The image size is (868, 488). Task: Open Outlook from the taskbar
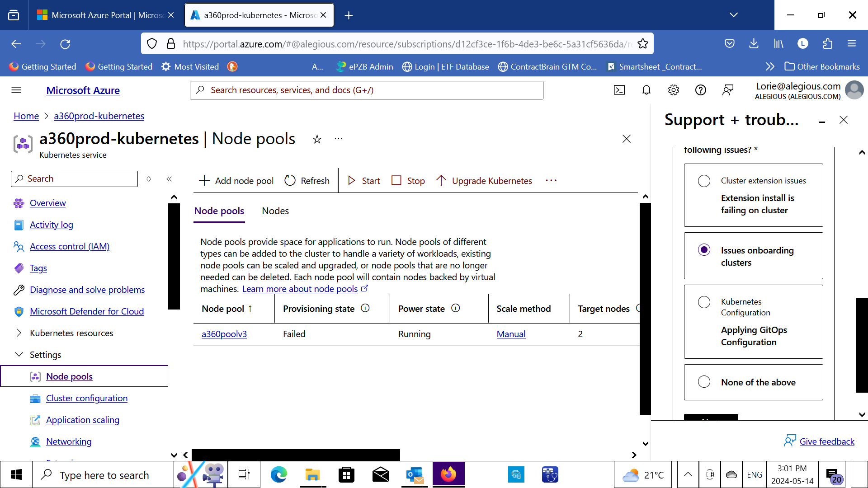(x=414, y=475)
